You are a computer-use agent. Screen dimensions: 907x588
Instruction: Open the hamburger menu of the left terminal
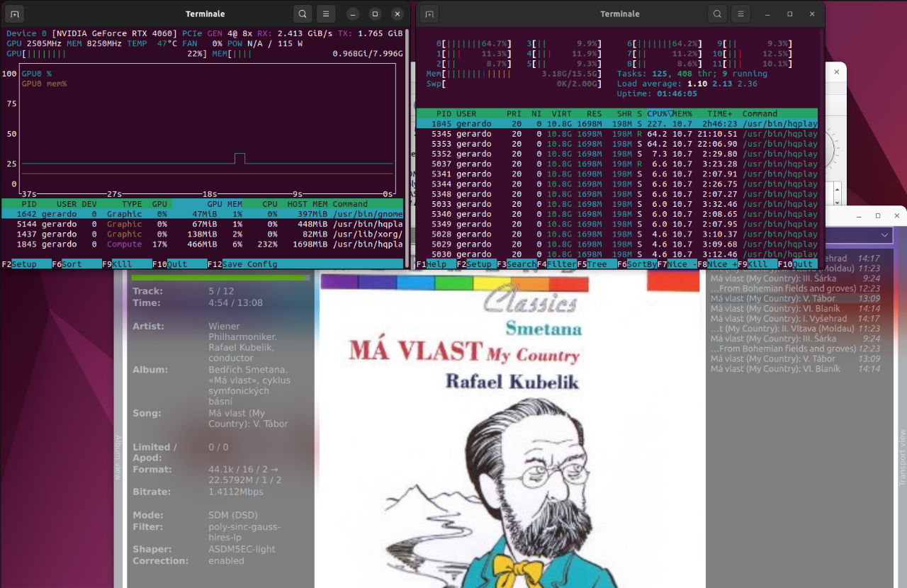coord(325,13)
